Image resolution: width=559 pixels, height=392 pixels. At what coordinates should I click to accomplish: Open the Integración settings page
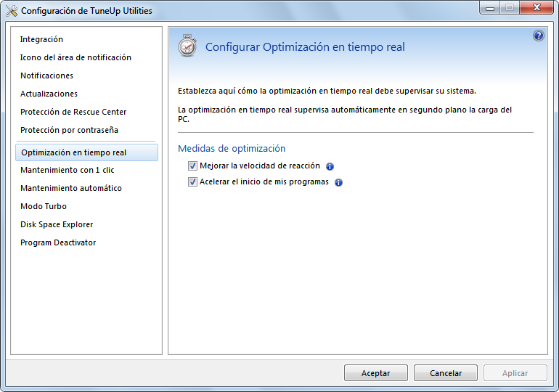41,39
